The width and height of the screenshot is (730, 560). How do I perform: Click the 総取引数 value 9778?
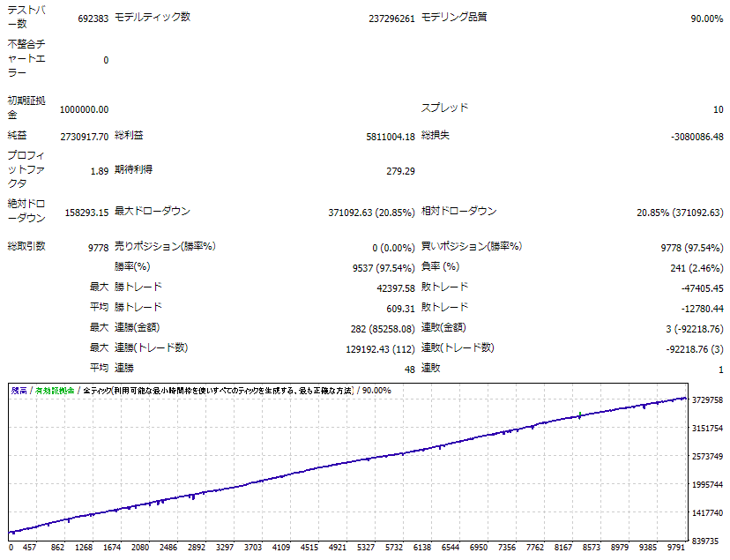coord(98,248)
